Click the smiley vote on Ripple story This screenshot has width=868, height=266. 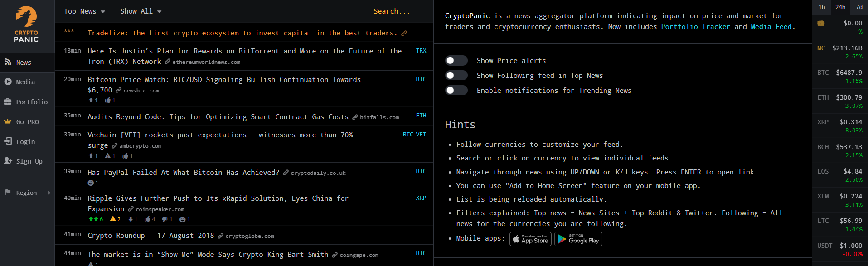click(x=182, y=219)
